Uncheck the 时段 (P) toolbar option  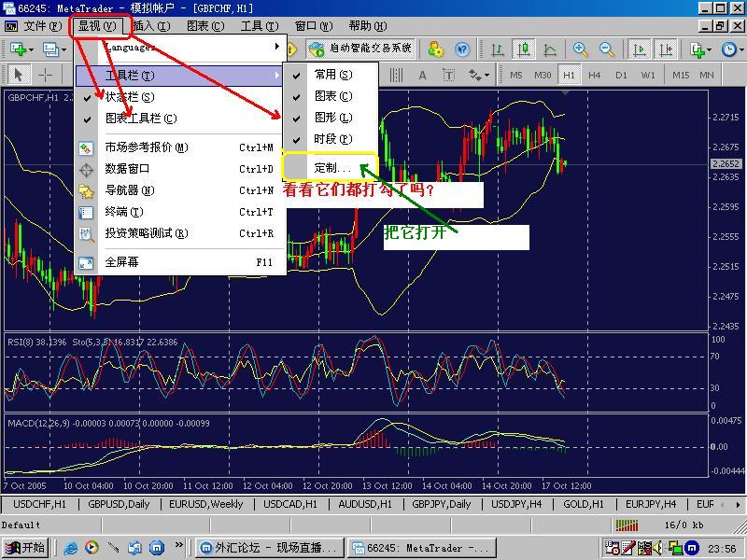click(x=331, y=139)
